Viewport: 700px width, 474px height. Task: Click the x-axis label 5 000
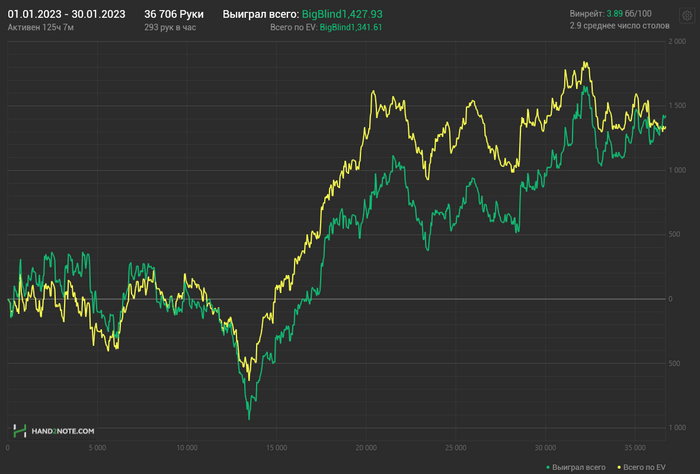pyautogui.click(x=97, y=448)
